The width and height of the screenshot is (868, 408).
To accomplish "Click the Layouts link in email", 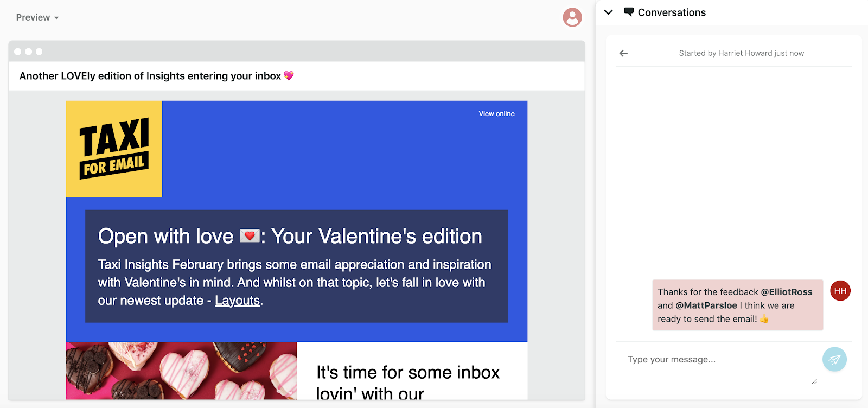I will click(238, 301).
